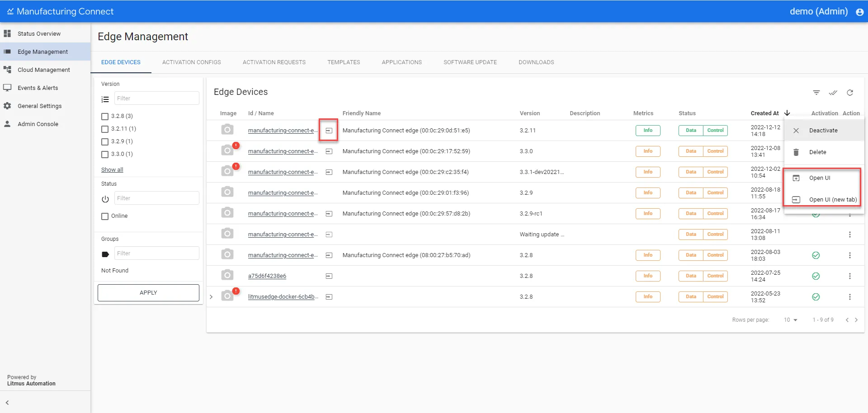Image resolution: width=868 pixels, height=413 pixels.
Task: Open the user account icon next to demo (Admin)
Action: click(859, 12)
